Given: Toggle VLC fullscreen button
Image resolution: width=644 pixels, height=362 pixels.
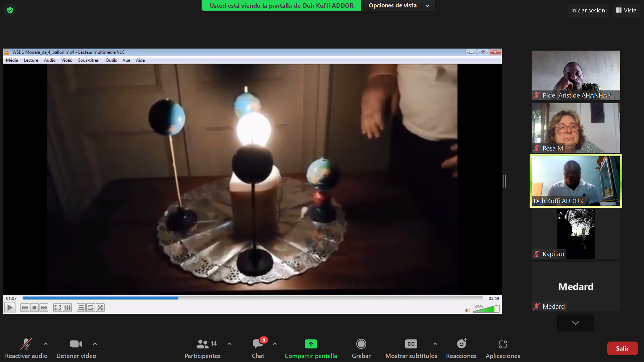Looking at the screenshot, I should (x=58, y=307).
